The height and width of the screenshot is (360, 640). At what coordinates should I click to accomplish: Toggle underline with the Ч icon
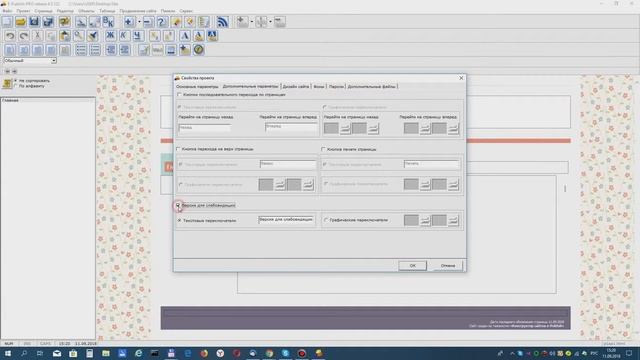point(138,36)
